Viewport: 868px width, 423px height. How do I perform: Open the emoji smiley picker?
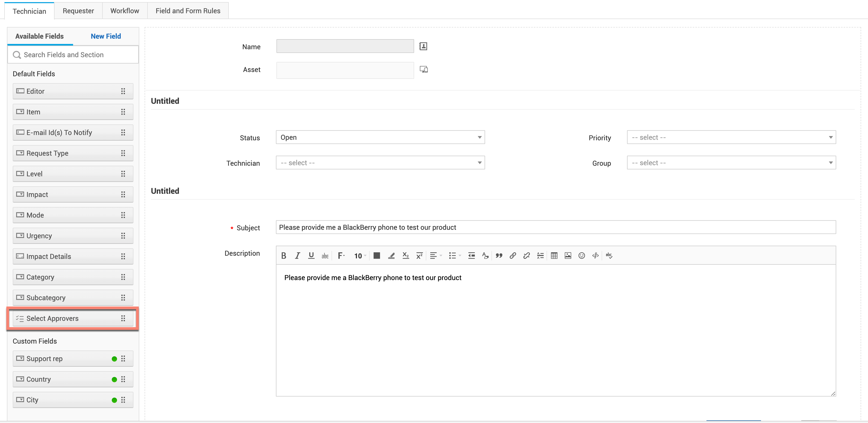click(581, 256)
